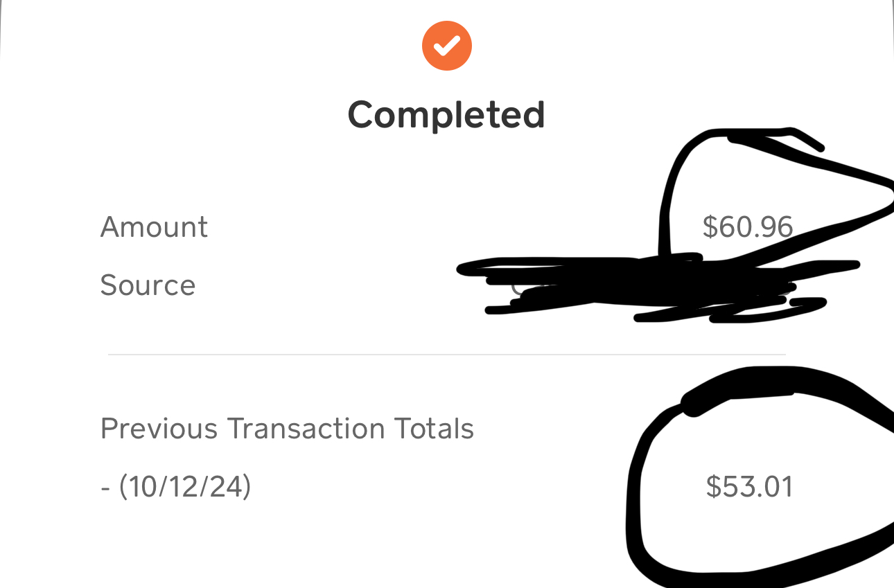894x588 pixels.
Task: Open the Previous Transaction Totals row
Action: click(287, 429)
